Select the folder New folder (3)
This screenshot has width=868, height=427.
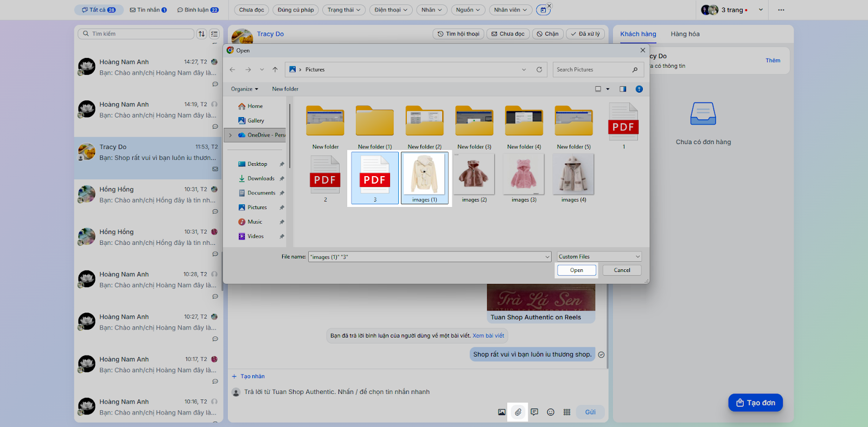click(x=474, y=126)
